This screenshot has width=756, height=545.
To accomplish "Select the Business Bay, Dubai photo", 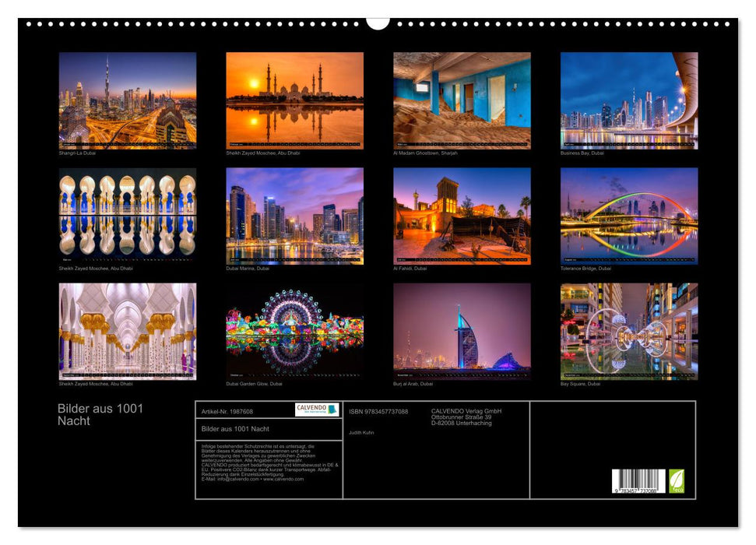I will click(628, 100).
